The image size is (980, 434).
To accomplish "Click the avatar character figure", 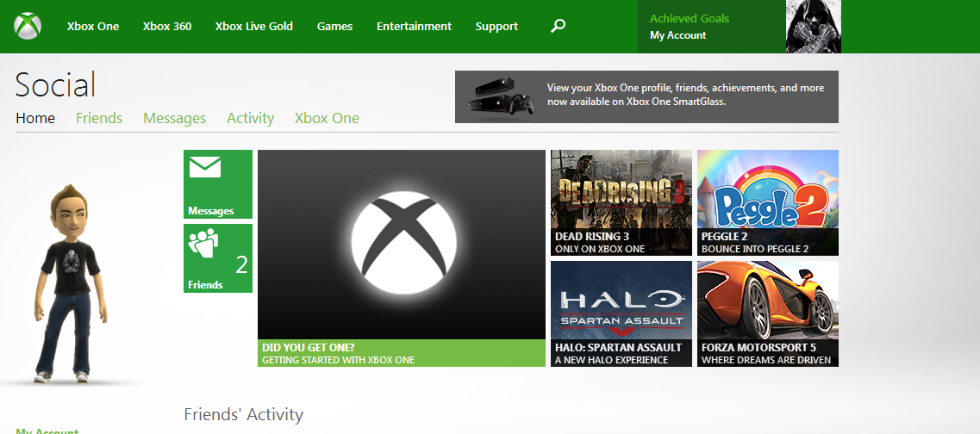I will [x=71, y=283].
